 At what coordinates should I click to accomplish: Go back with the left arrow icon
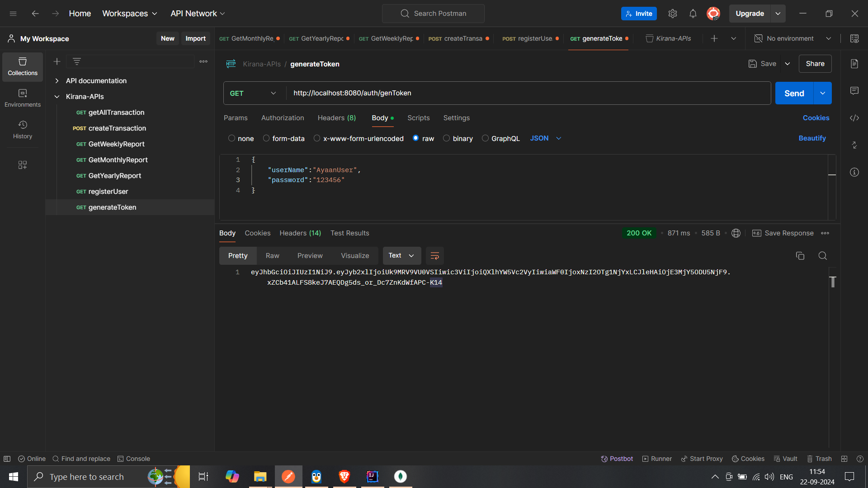click(x=35, y=14)
